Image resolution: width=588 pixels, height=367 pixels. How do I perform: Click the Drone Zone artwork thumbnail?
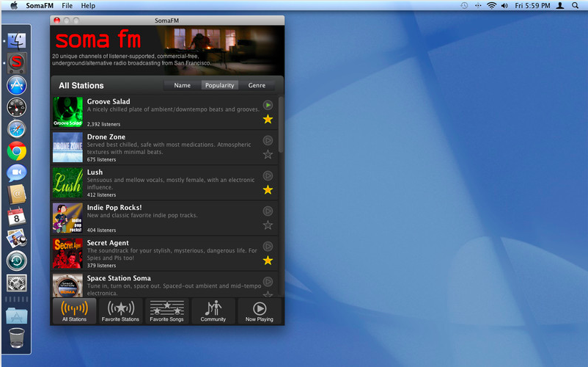click(x=68, y=147)
